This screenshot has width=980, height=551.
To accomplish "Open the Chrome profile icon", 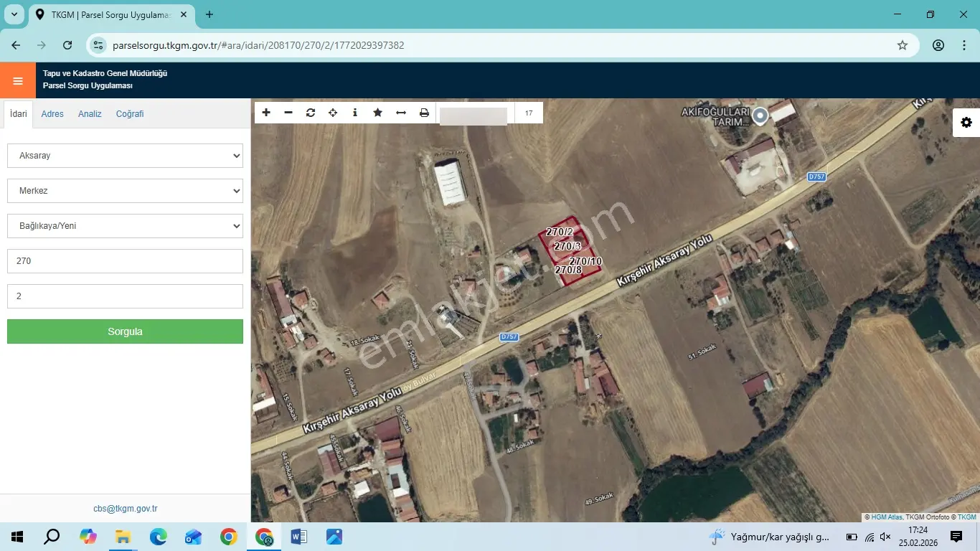I will (938, 45).
